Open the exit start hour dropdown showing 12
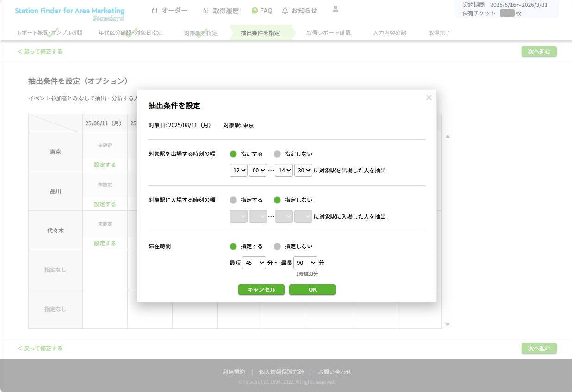This screenshot has height=392, width=572. point(238,170)
